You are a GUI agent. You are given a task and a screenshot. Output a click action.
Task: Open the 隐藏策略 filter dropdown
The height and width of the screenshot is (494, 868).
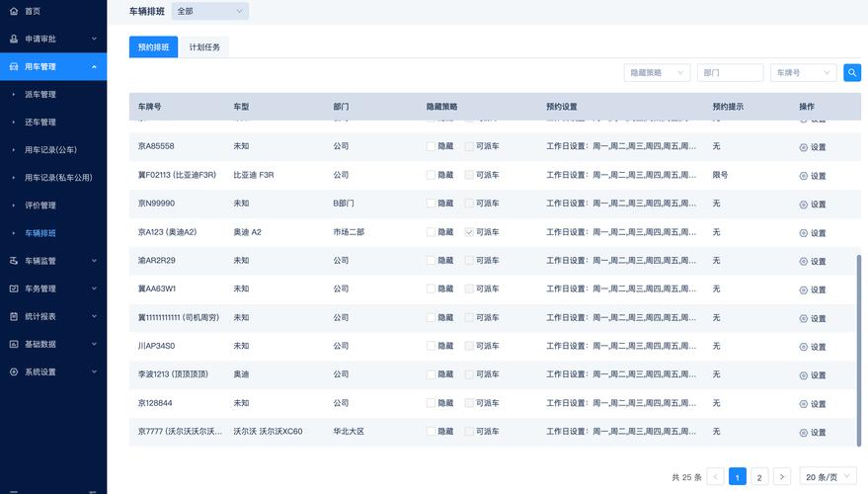coord(657,72)
